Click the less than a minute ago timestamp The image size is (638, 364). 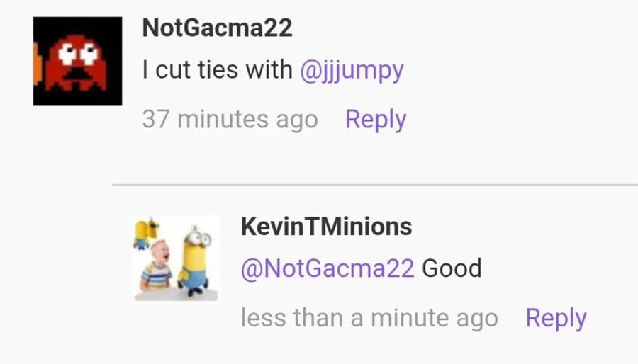coord(369,318)
